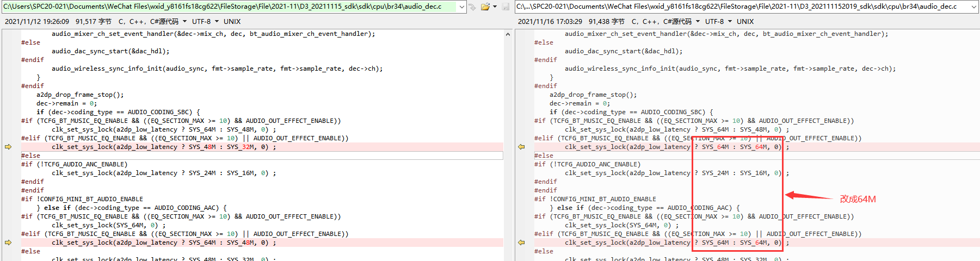Copy-to-right arrow beside highlighted SYS_64M : SYS_48M line
Image resolution: width=980 pixels, height=261 pixels.
pyautogui.click(x=8, y=243)
